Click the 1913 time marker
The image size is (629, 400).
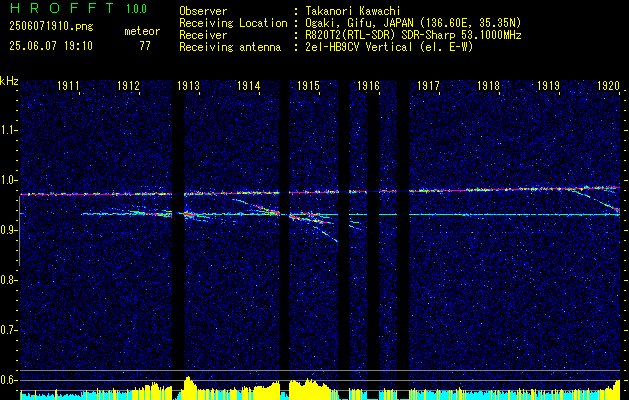coord(189,86)
